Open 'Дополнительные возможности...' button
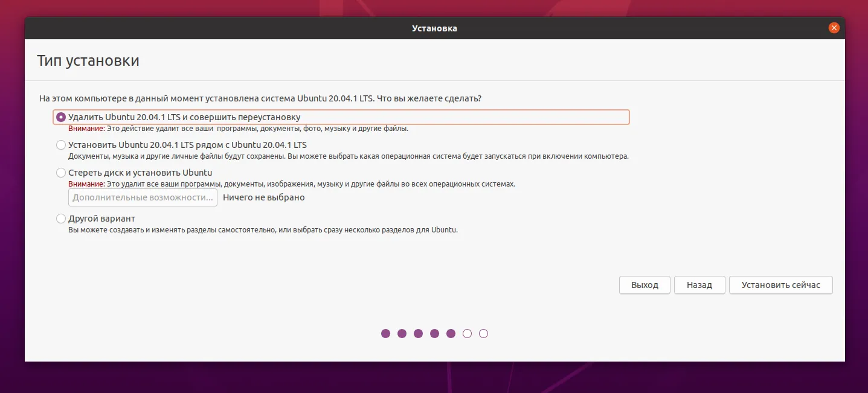The image size is (868, 393). point(143,197)
